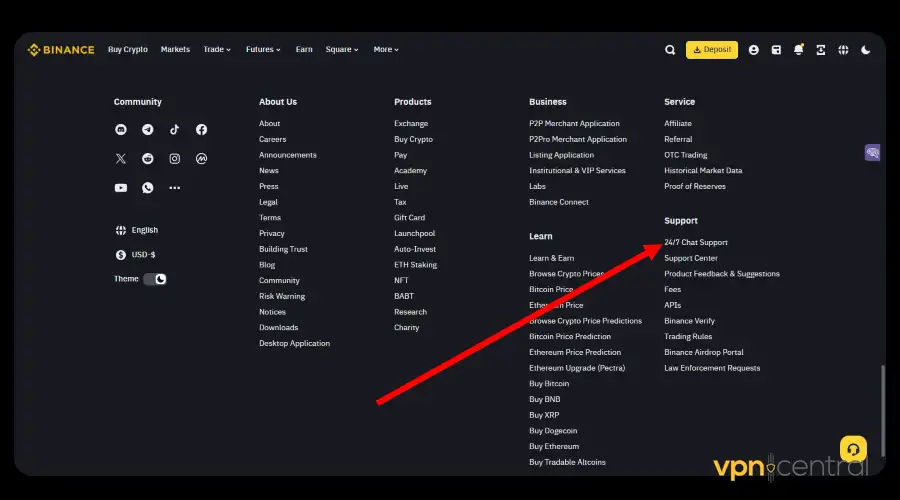Visit Binance's Reddit via its icon

(x=148, y=159)
